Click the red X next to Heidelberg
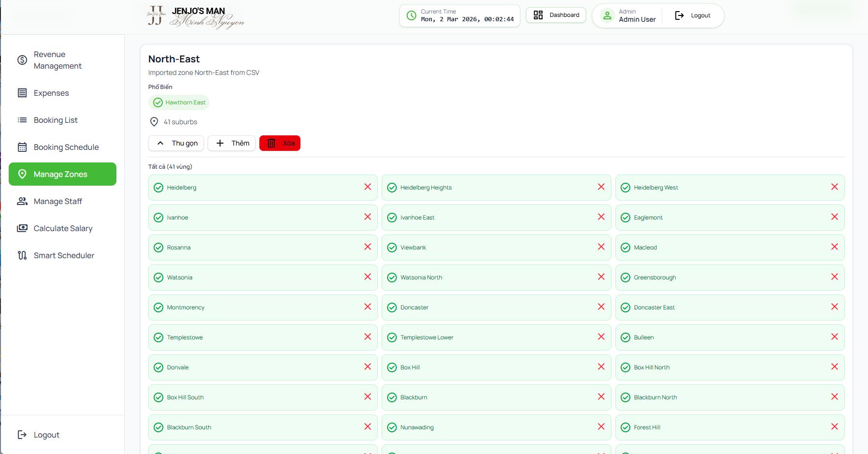The width and height of the screenshot is (868, 454). point(368,187)
